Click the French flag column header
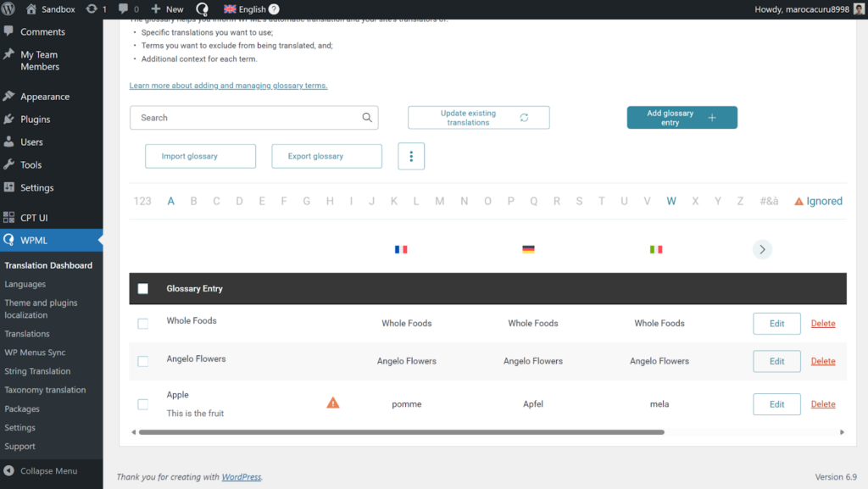 401,249
